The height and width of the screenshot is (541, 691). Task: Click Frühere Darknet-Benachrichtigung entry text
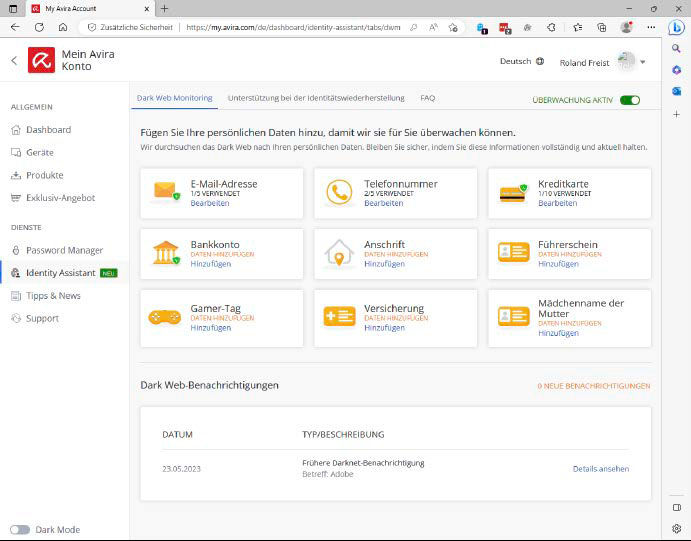(363, 463)
